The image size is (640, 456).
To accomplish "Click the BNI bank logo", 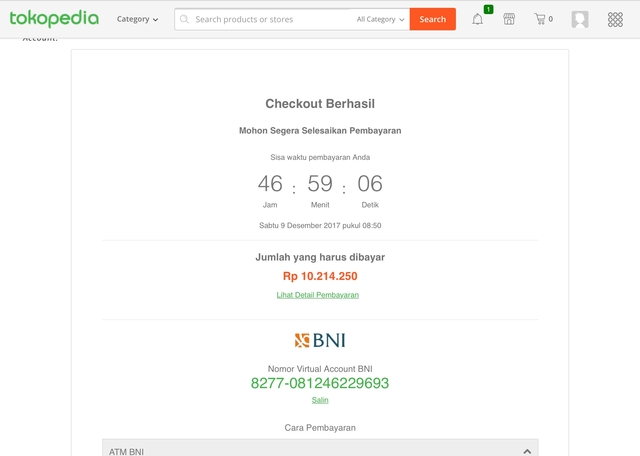I will (320, 340).
